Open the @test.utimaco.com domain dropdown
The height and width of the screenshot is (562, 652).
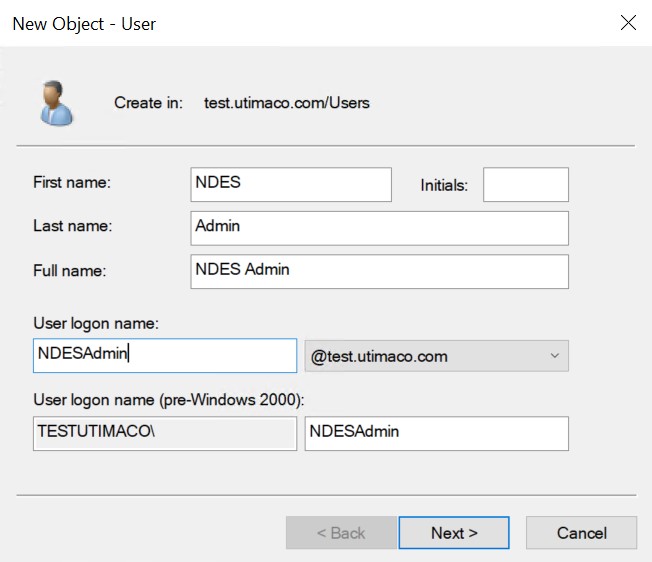pos(437,356)
